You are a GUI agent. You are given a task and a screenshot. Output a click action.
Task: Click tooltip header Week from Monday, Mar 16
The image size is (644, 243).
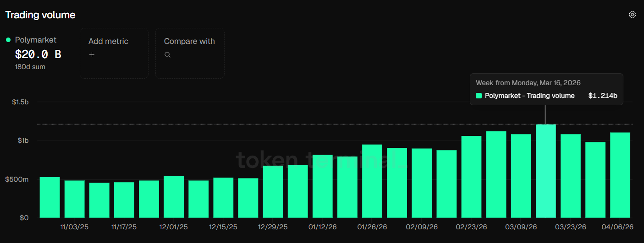[528, 83]
